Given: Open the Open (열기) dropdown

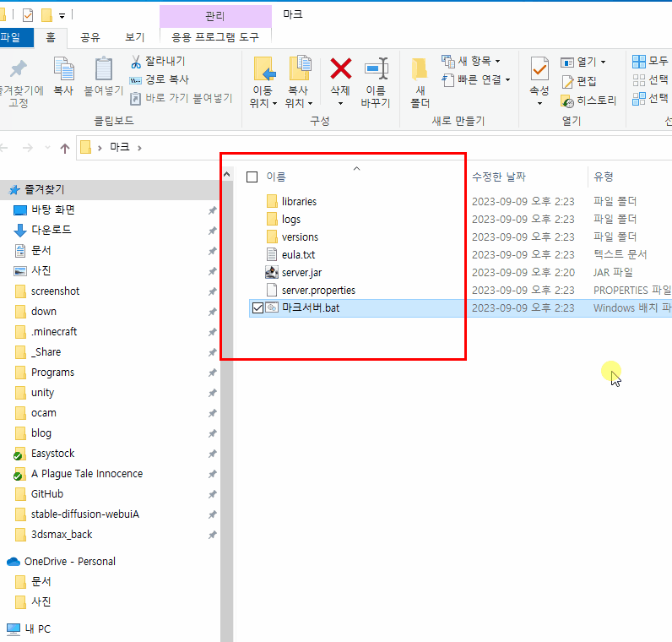Looking at the screenshot, I should pos(603,63).
